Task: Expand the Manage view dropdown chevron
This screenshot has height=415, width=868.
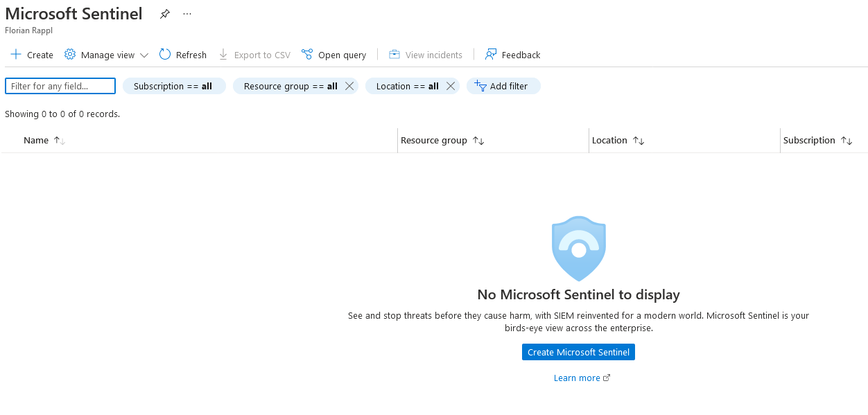Action: [144, 55]
